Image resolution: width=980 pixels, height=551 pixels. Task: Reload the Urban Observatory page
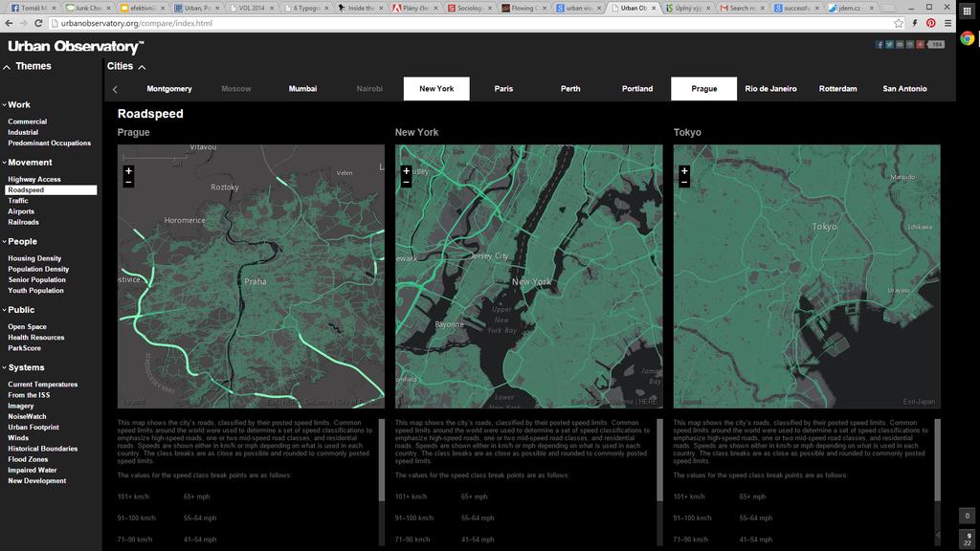(38, 23)
